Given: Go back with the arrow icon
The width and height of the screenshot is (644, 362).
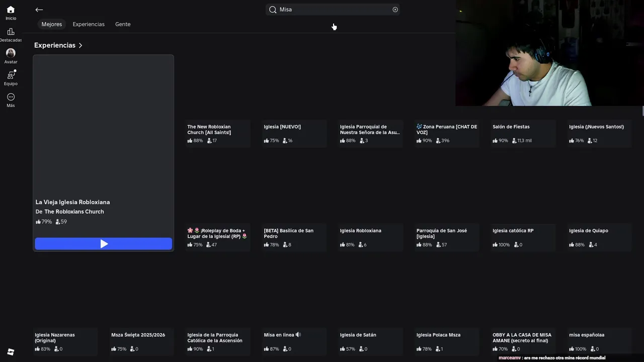Looking at the screenshot, I should [39, 10].
